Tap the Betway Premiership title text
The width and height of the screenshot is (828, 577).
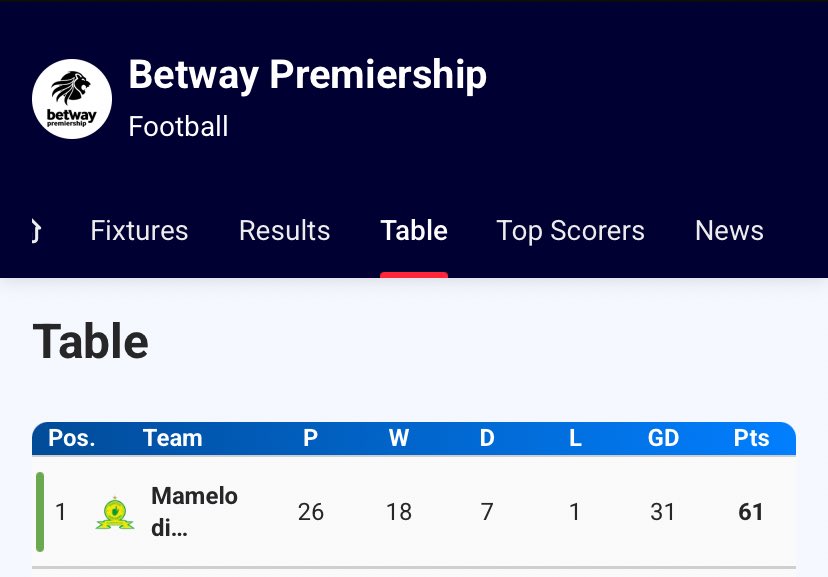click(307, 75)
